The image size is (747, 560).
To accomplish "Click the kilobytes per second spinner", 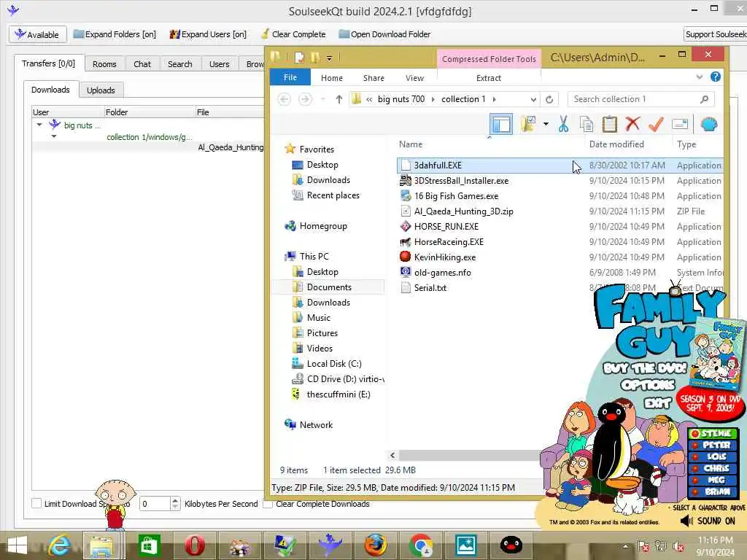I will click(x=175, y=503).
